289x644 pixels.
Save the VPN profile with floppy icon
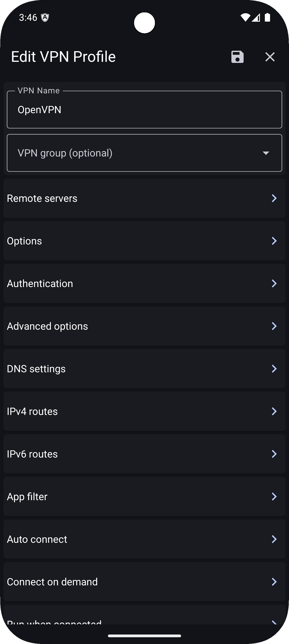237,57
